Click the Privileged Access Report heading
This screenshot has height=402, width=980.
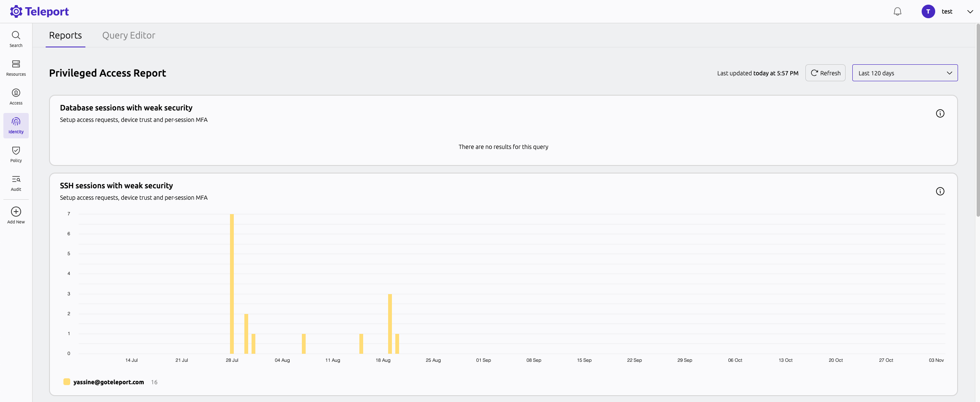(x=107, y=73)
